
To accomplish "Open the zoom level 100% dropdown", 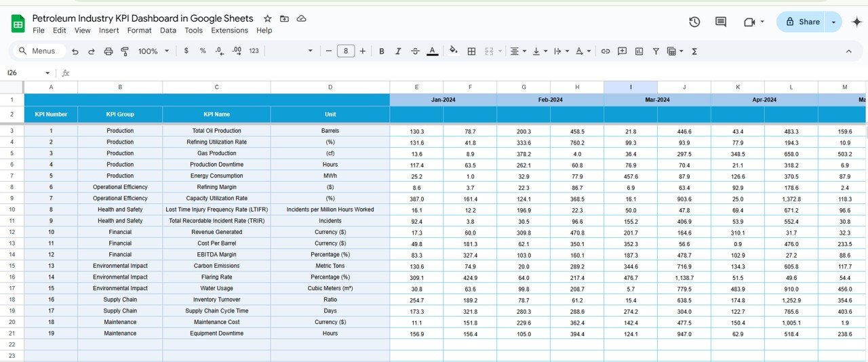I will [x=153, y=51].
